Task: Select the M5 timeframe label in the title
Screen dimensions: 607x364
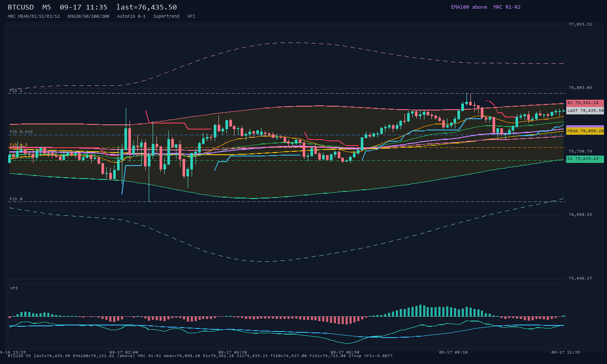Action: (x=47, y=7)
